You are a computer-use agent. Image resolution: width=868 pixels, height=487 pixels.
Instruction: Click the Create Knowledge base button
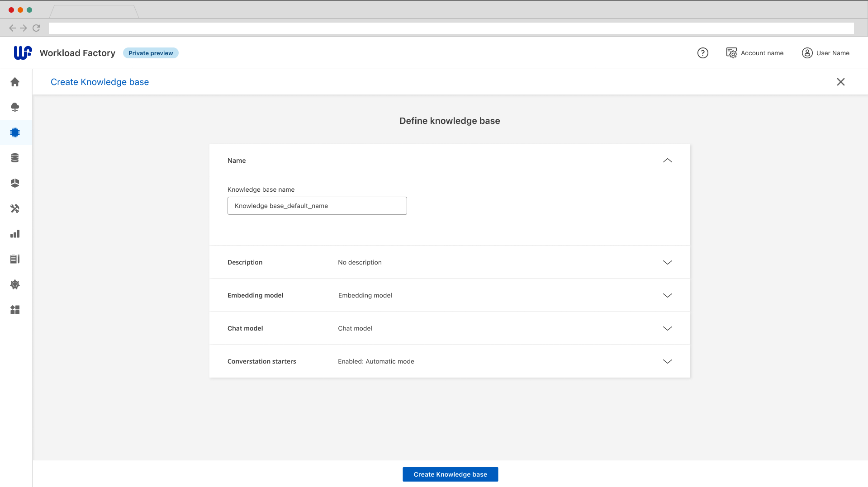[450, 474]
